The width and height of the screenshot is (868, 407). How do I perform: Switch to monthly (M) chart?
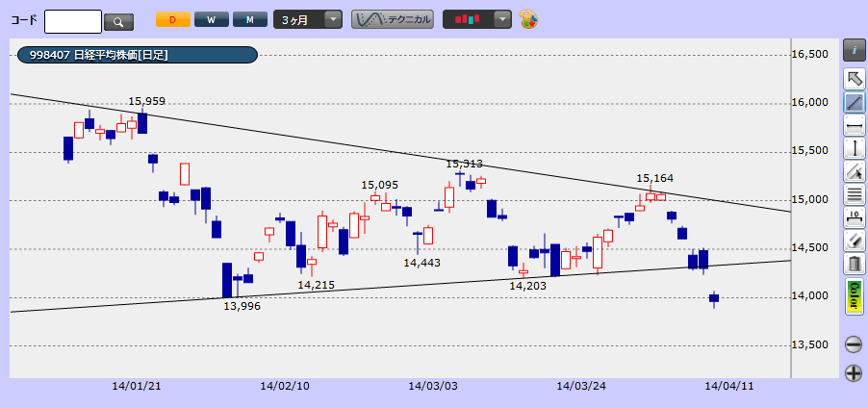click(249, 20)
